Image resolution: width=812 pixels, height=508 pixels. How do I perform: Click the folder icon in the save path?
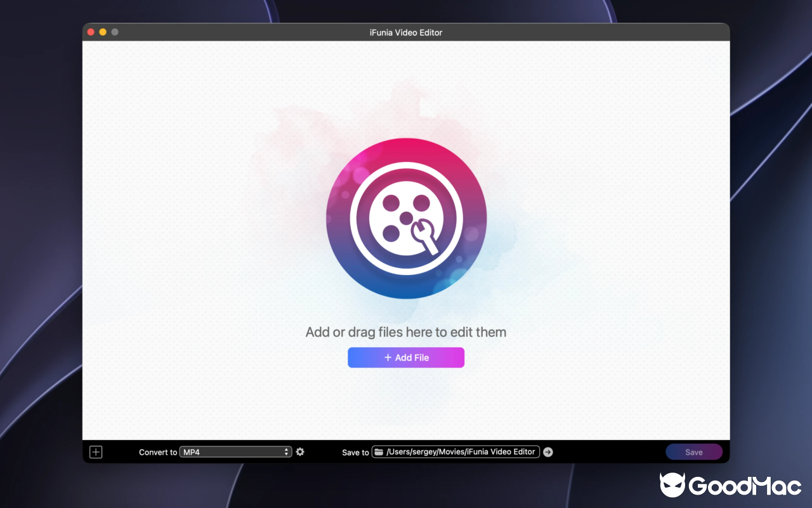click(x=379, y=452)
